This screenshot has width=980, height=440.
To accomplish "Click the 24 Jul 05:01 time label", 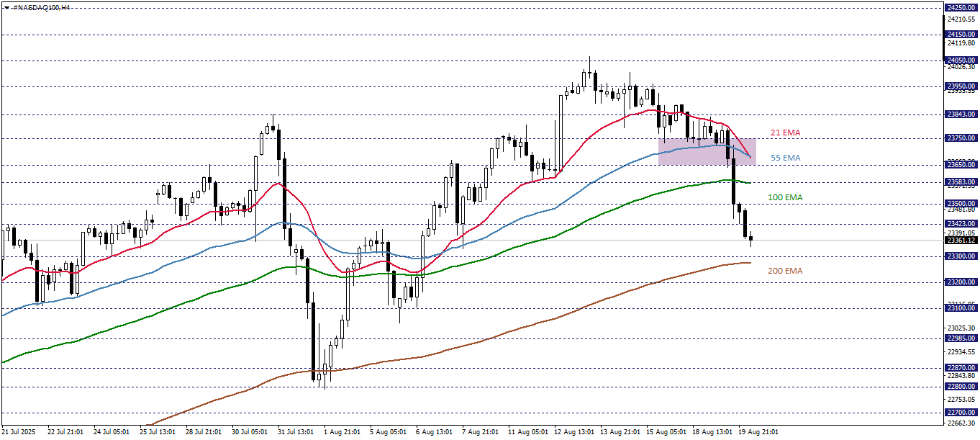I will click(x=111, y=432).
